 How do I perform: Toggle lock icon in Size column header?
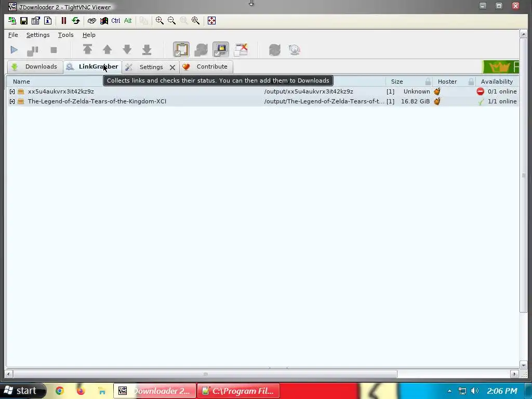click(428, 82)
